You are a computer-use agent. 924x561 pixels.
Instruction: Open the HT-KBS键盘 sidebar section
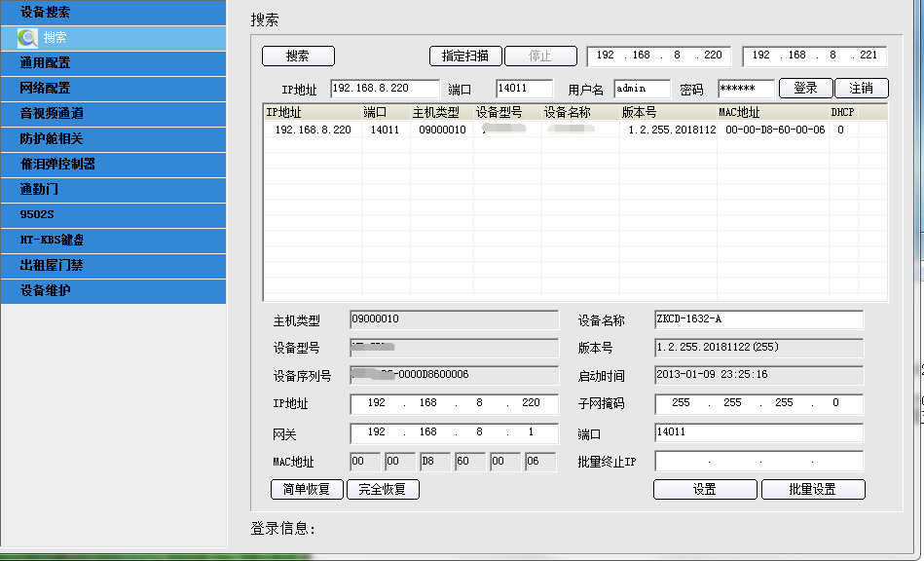coord(113,241)
